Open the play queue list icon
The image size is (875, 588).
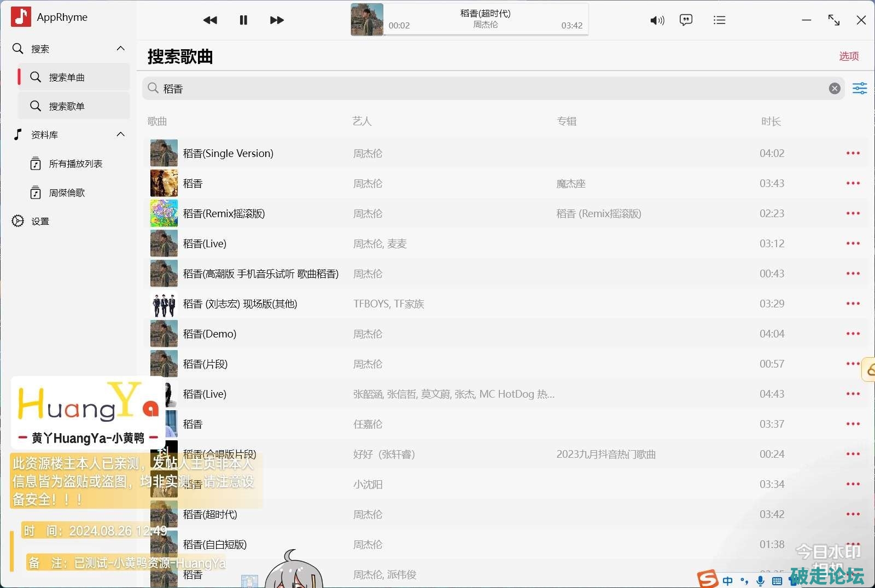coord(719,20)
